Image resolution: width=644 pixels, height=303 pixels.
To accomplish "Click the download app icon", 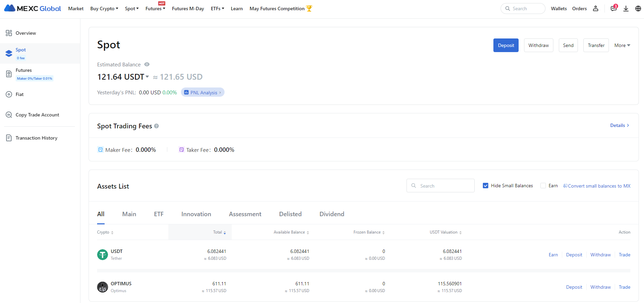I will [626, 9].
